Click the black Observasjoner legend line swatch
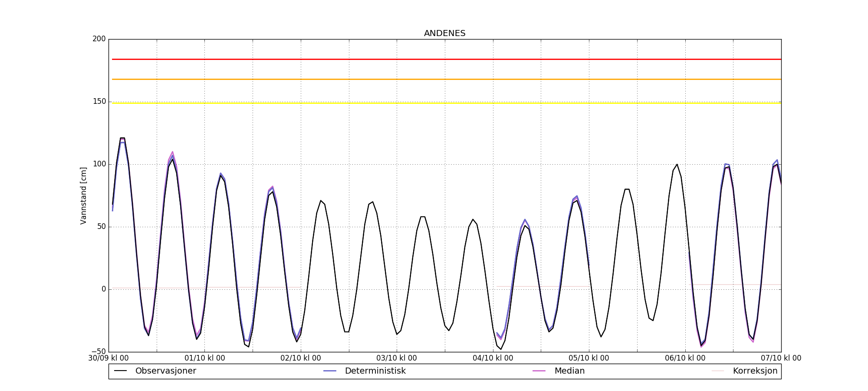This screenshot has width=868, height=391. click(x=121, y=371)
